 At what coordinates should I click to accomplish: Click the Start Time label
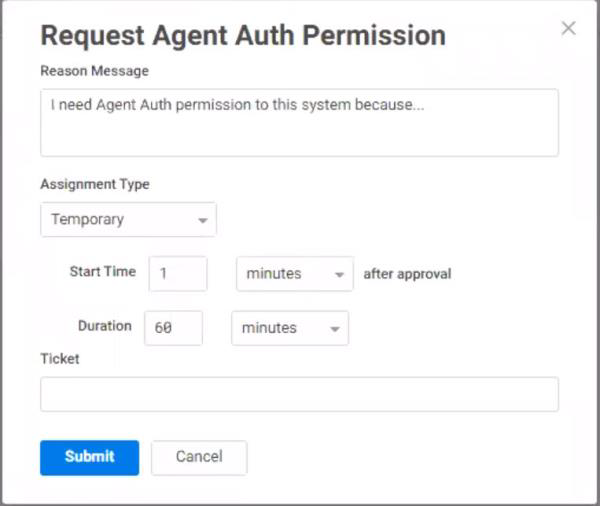102,272
